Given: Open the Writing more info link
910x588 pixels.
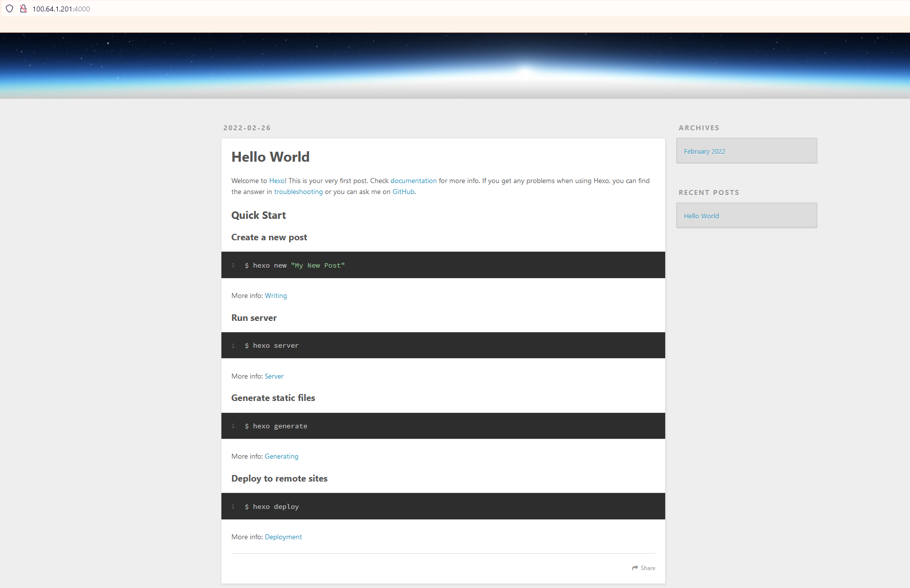Looking at the screenshot, I should point(276,295).
